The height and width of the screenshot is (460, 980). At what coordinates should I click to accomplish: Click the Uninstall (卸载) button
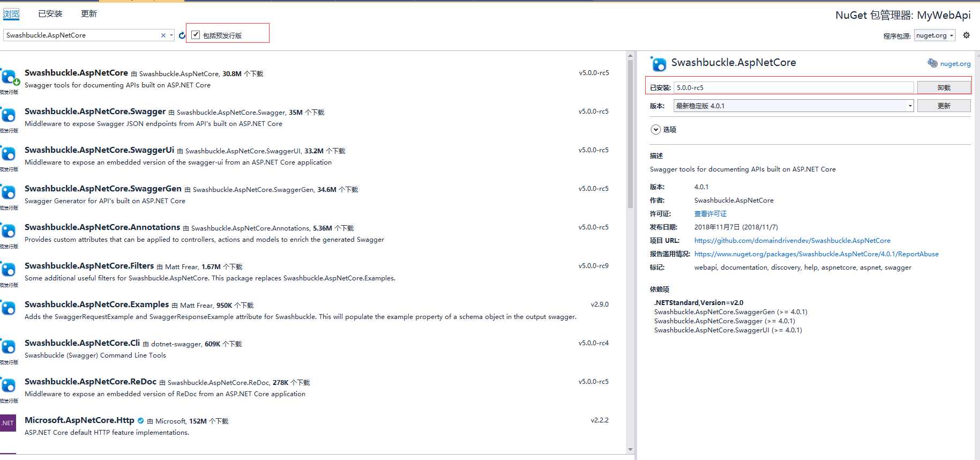[x=944, y=87]
